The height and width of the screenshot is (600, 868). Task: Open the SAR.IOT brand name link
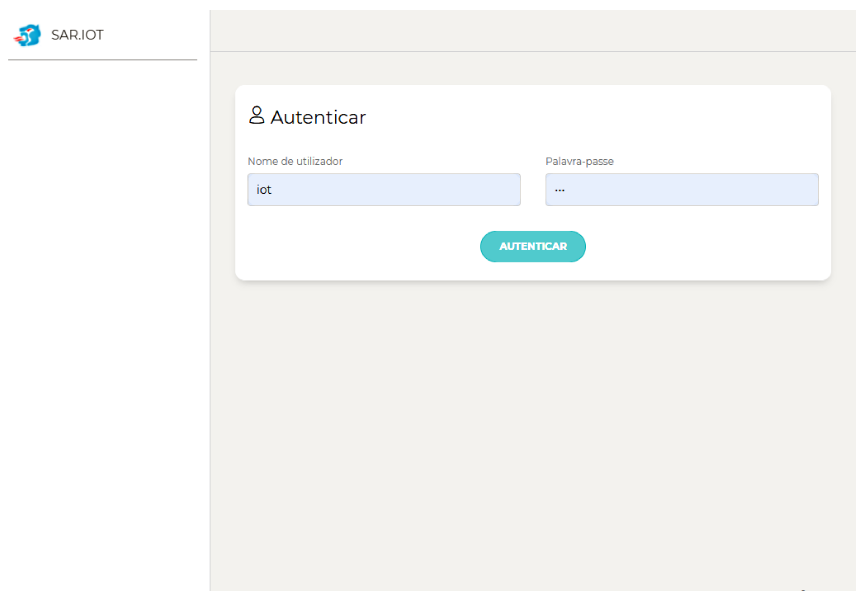[77, 35]
